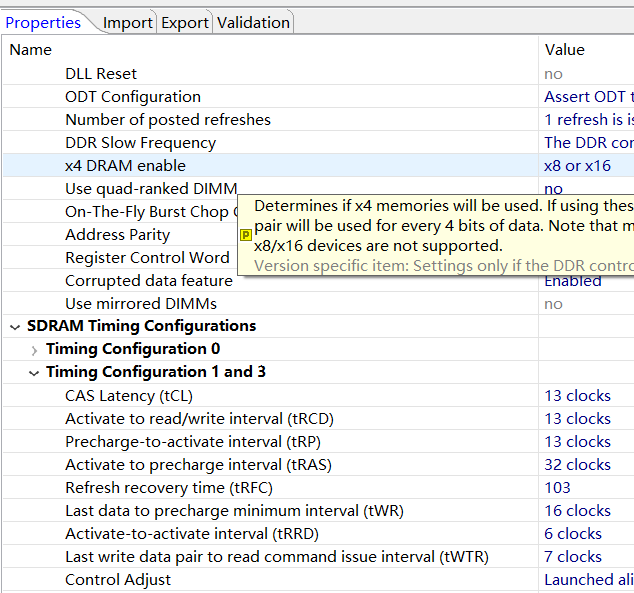Viewport: 634px width, 593px height.
Task: Select the x4 DRAM enable row
Action: coord(125,166)
